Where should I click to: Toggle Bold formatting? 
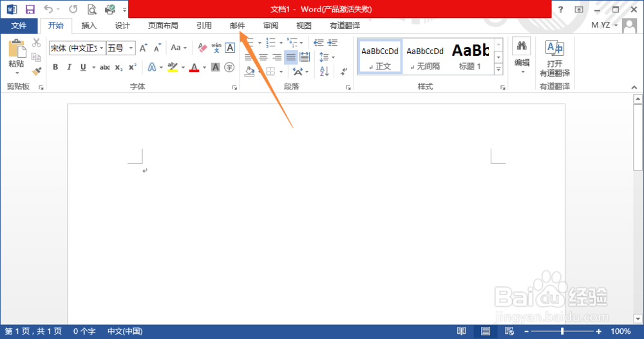click(x=55, y=68)
